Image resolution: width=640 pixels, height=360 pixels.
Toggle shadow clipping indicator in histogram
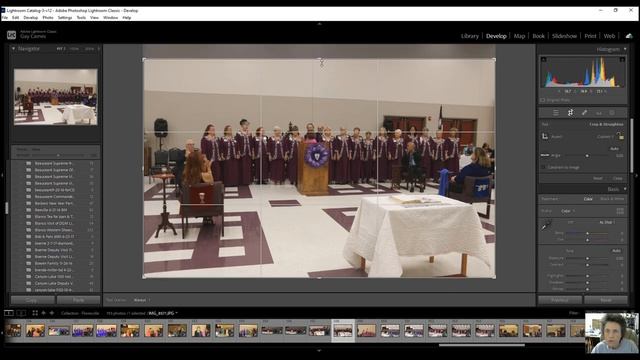coord(544,60)
